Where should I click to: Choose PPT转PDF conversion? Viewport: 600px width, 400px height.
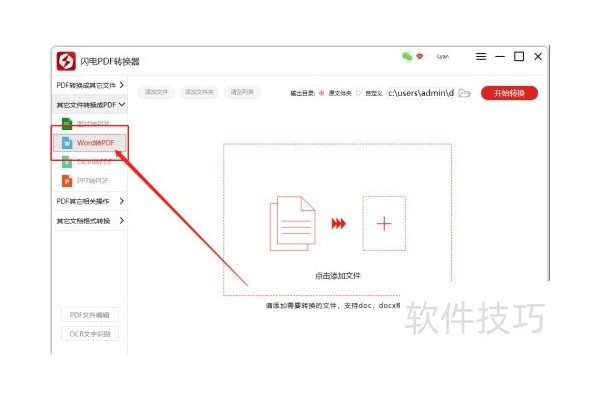90,181
